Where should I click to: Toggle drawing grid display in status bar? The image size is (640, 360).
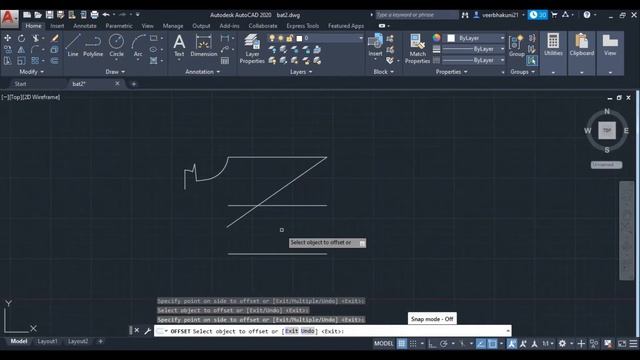point(402,344)
